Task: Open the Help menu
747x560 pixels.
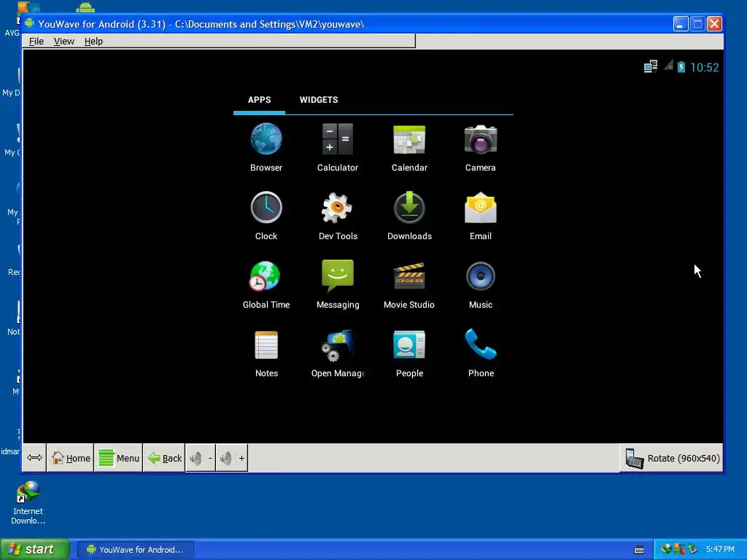Action: point(93,42)
